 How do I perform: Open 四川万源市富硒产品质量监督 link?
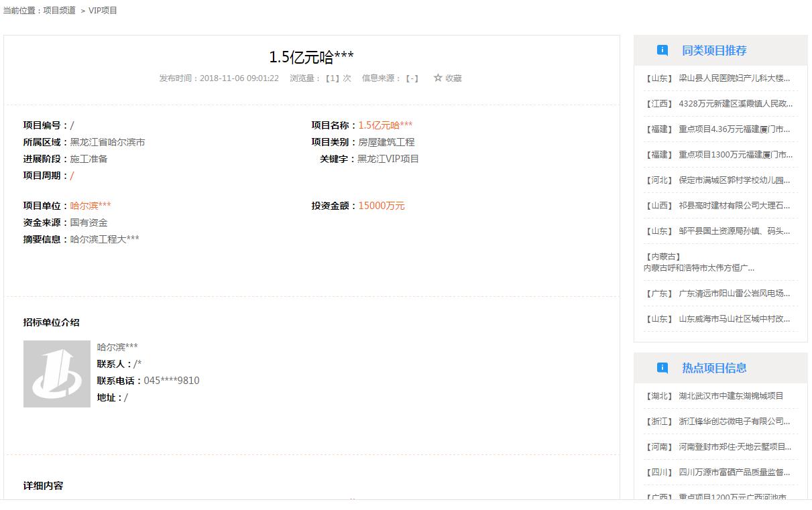[734, 472]
